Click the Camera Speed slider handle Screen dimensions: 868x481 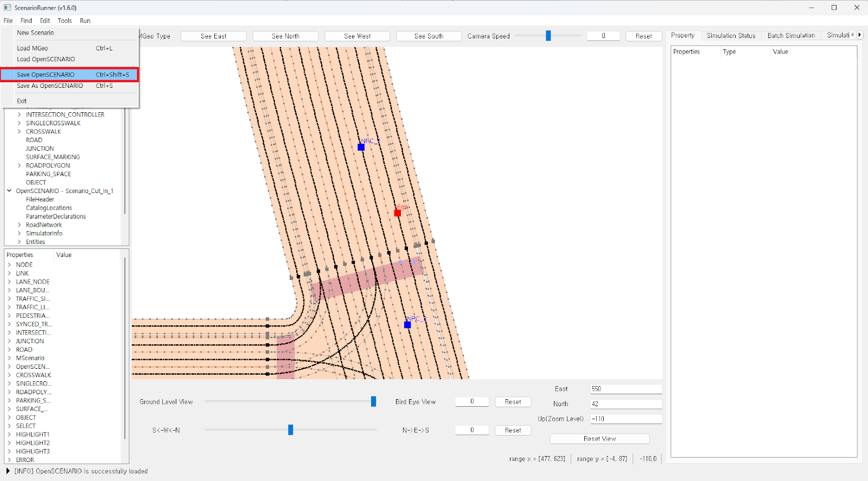click(548, 36)
